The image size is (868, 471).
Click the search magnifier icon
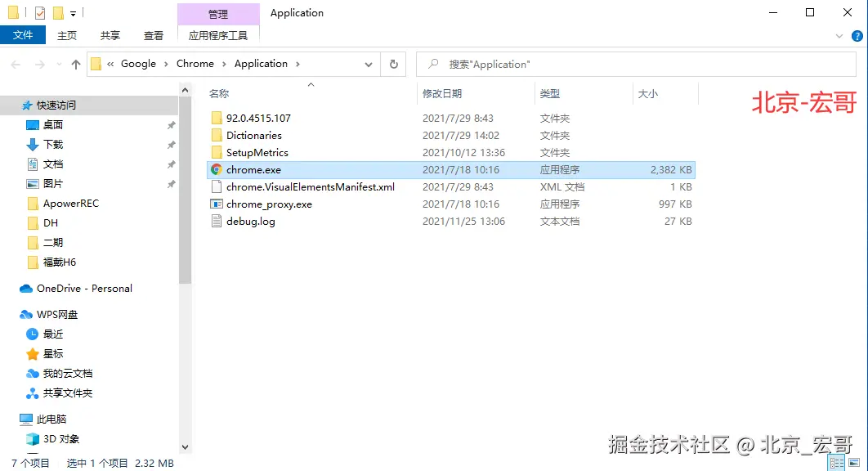(x=434, y=64)
